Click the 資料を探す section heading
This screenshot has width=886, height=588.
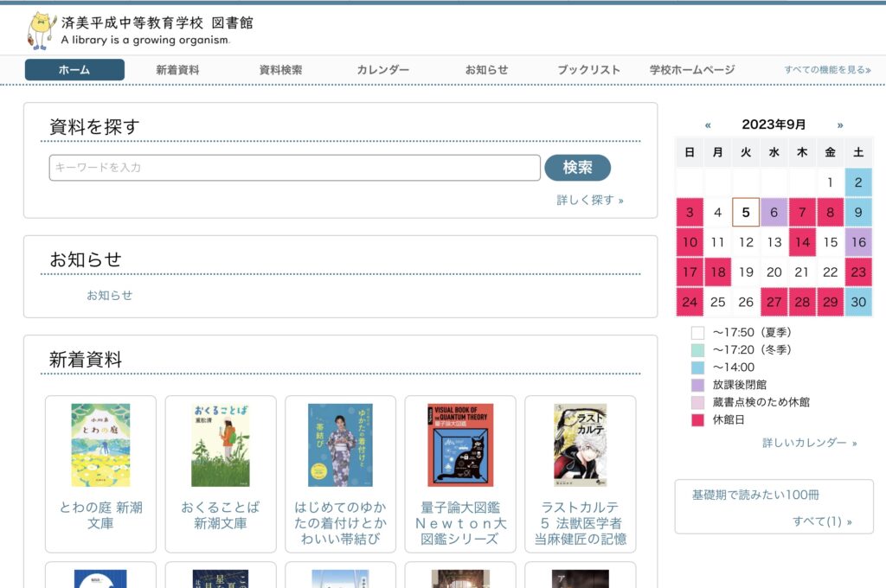94,126
